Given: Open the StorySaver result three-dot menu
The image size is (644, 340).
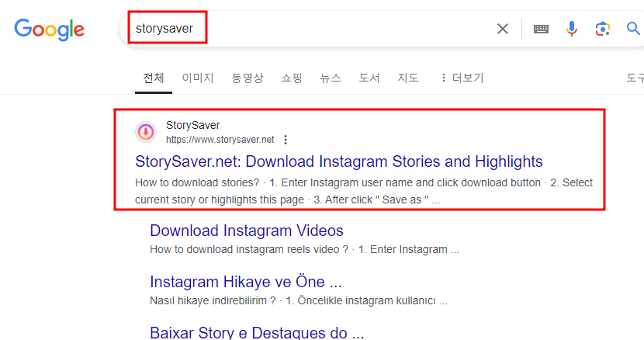Looking at the screenshot, I should tap(286, 140).
